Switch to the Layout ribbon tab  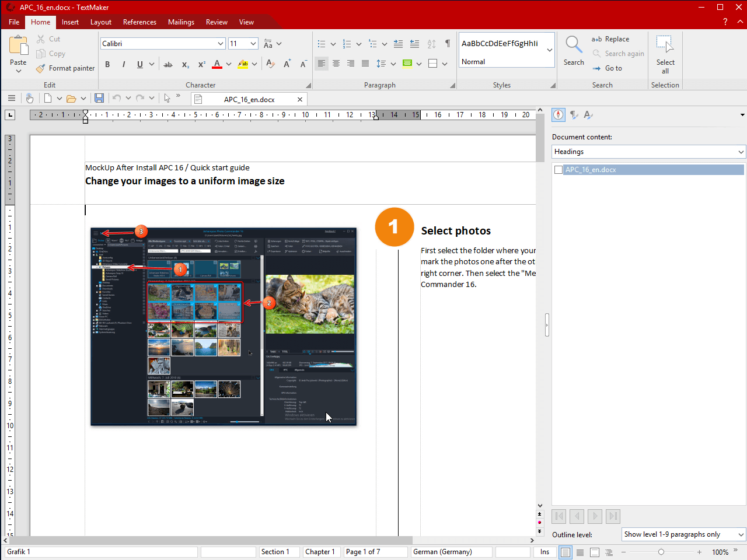pyautogui.click(x=101, y=22)
